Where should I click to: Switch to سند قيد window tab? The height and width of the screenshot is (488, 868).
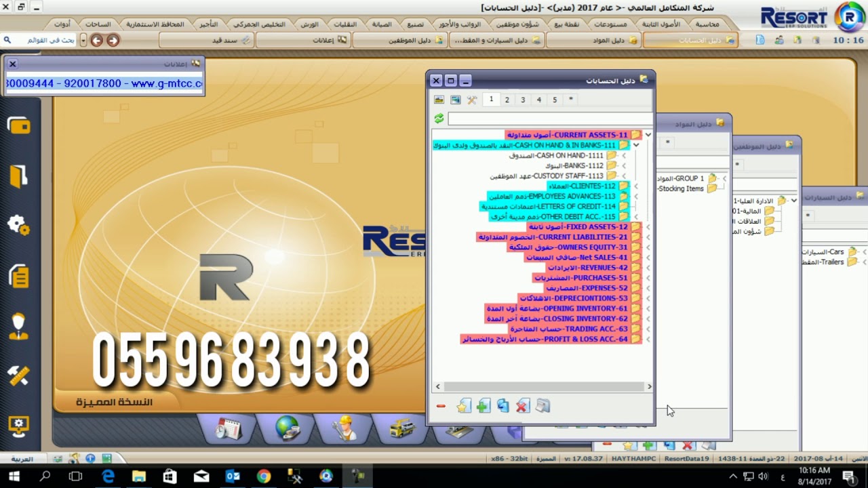point(205,41)
